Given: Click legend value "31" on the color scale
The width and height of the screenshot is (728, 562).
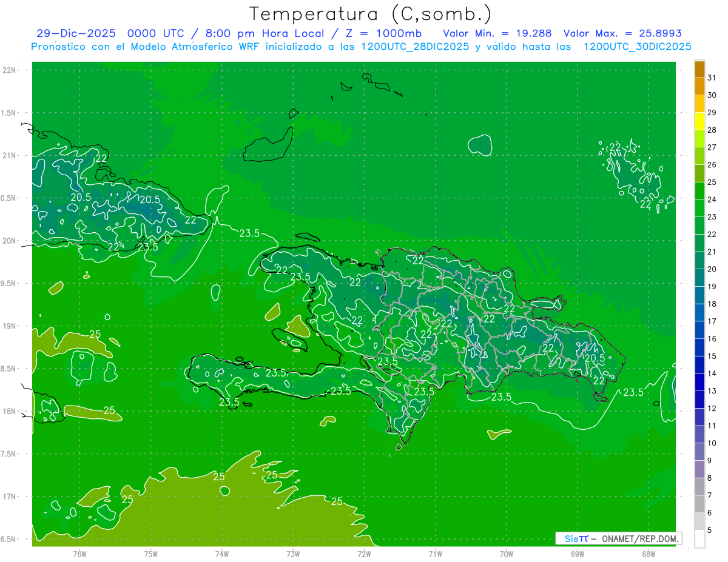Looking at the screenshot, I should click(712, 77).
